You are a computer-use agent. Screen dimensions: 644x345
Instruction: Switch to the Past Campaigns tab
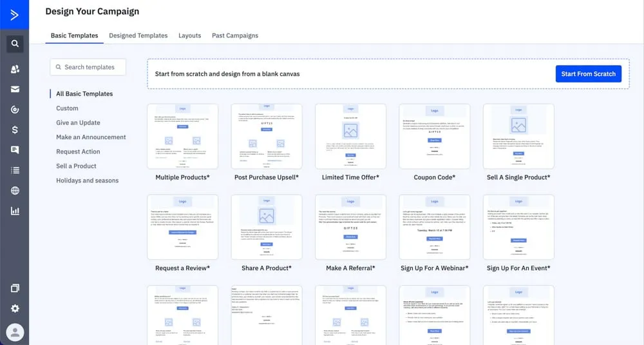tap(235, 35)
